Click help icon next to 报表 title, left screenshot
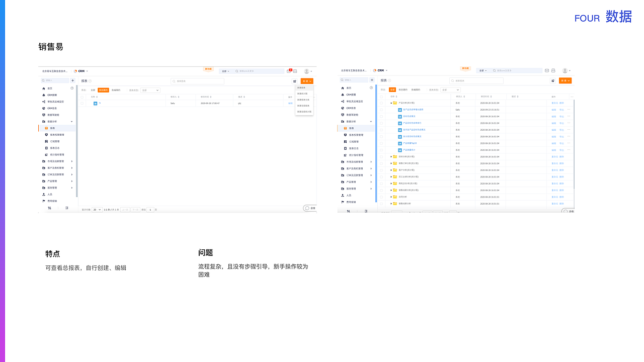The width and height of the screenshot is (644, 362). click(90, 81)
